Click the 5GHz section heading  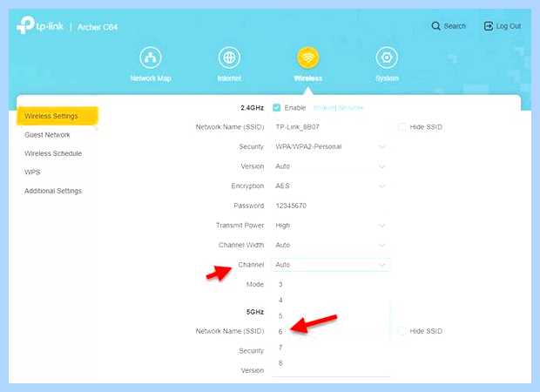click(255, 312)
